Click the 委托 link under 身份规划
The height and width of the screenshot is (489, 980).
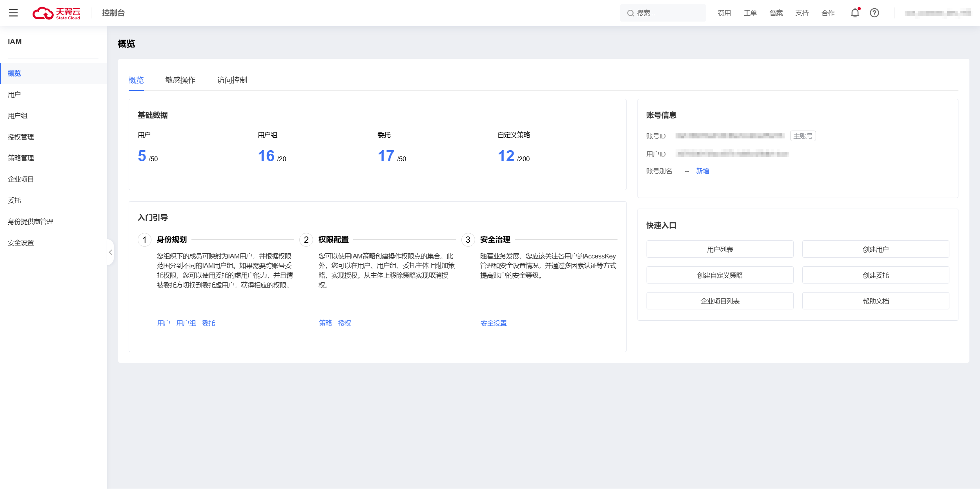[208, 323]
